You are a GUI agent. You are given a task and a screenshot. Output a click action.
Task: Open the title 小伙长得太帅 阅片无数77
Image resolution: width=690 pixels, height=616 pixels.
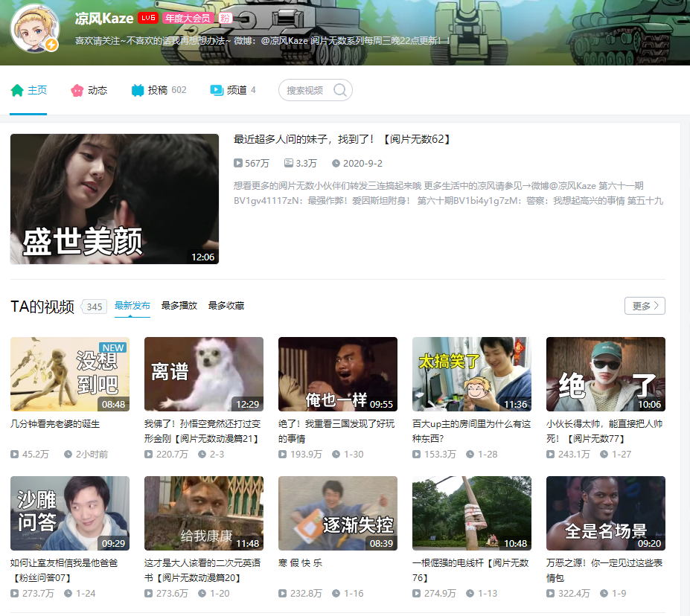604,431
